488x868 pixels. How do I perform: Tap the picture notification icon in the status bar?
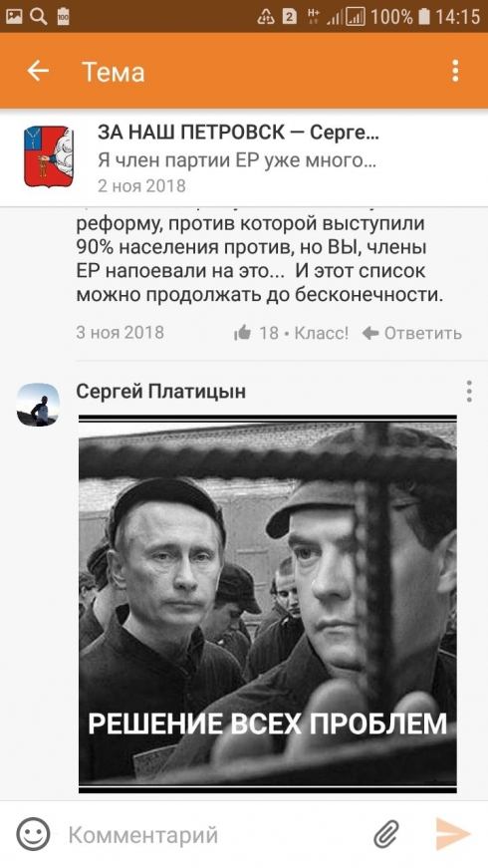14,16
